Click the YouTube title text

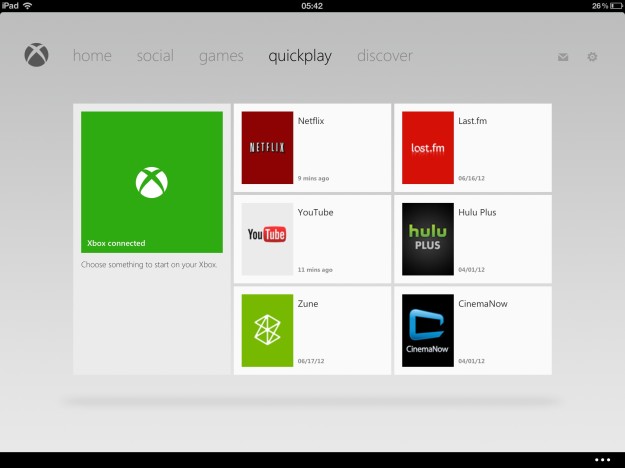(315, 212)
